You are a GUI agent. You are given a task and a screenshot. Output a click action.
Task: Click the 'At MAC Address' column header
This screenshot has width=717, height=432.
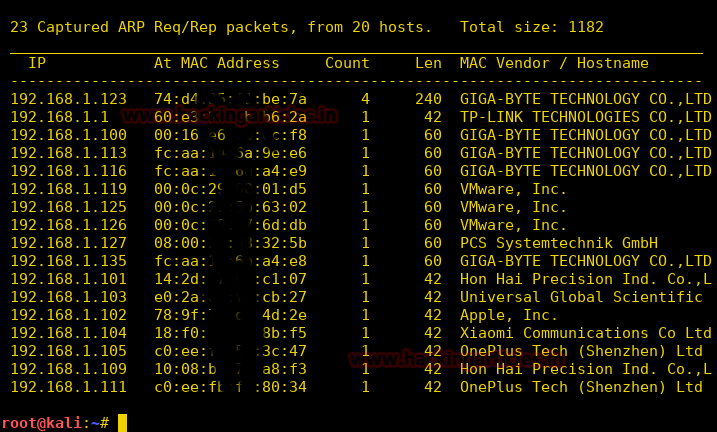click(x=217, y=63)
